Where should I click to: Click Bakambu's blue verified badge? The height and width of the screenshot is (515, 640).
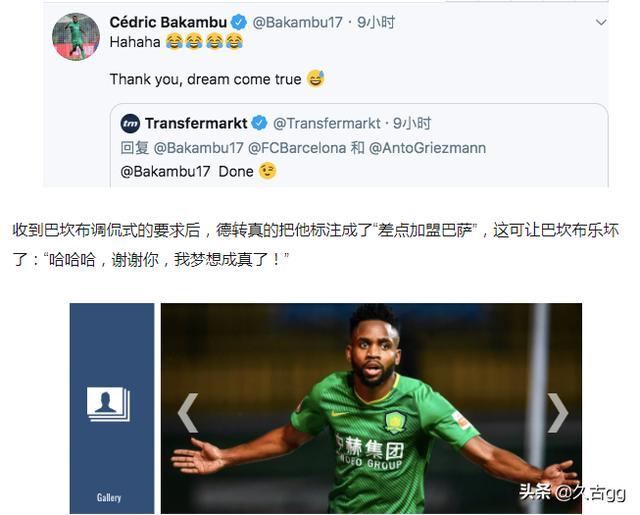(239, 22)
